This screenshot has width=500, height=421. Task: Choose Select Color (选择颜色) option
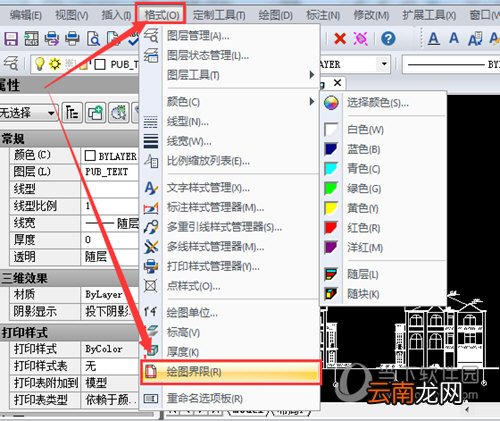click(x=383, y=103)
